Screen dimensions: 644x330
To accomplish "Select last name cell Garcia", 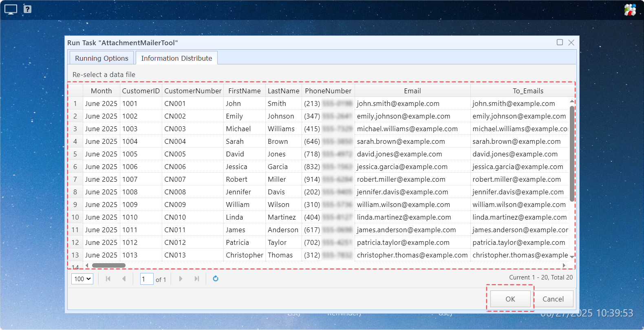I will (284, 167).
